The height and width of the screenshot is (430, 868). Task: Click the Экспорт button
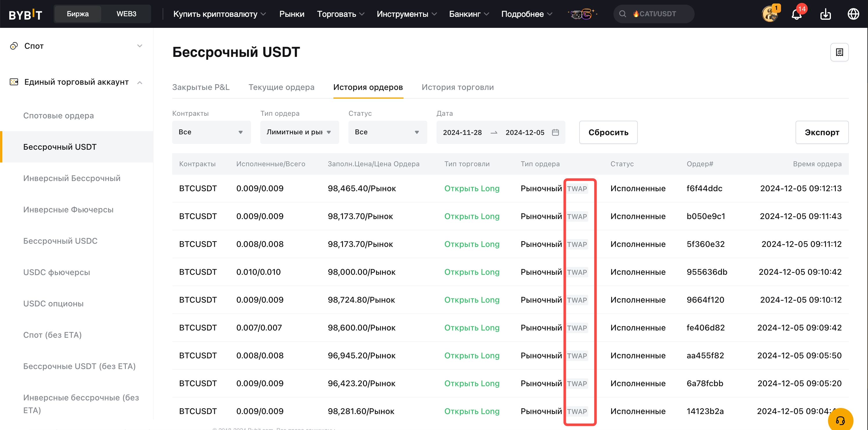tap(822, 133)
